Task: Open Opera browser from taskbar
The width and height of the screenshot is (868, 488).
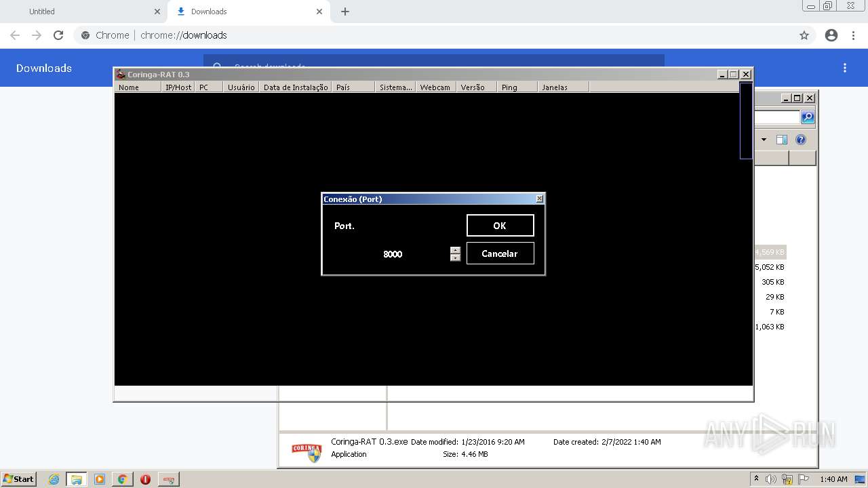Action: 145,479
